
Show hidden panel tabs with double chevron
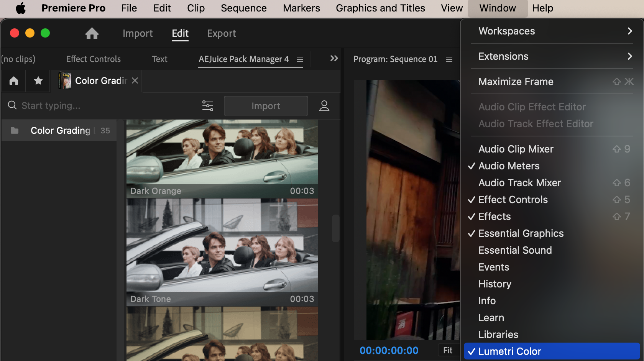pyautogui.click(x=334, y=58)
